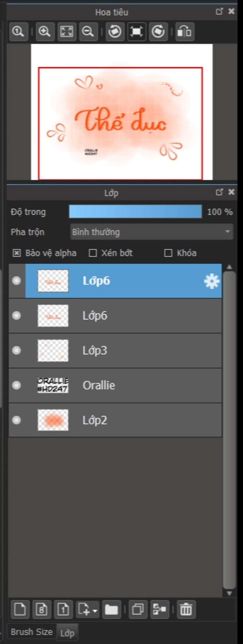243x644 pixels.
Task: Delete the current layer with trash icon
Action: [186, 609]
